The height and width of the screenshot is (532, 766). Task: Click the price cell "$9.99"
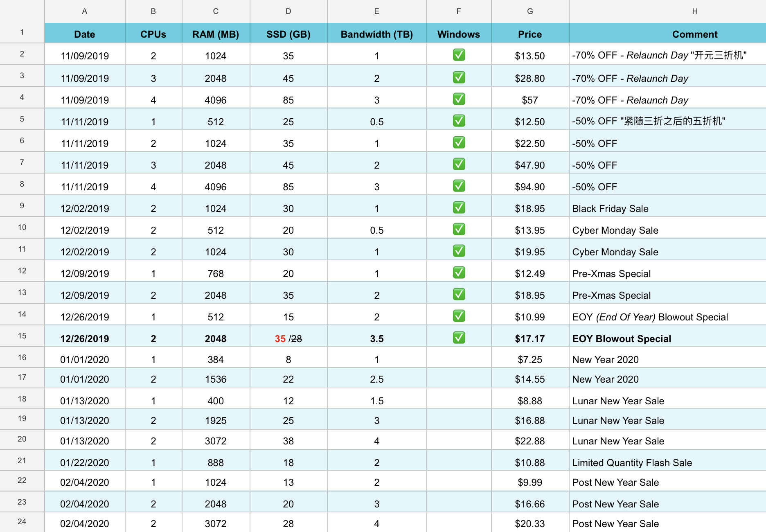[530, 481]
